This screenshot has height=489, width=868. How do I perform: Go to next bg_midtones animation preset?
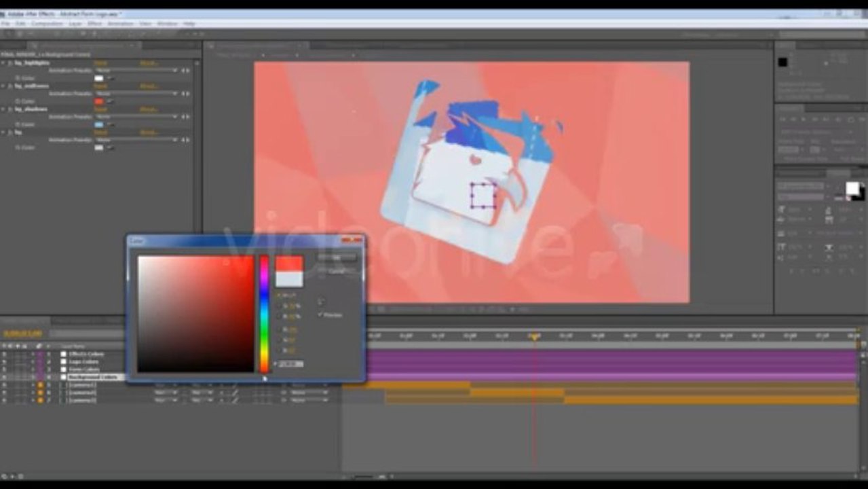pyautogui.click(x=189, y=94)
